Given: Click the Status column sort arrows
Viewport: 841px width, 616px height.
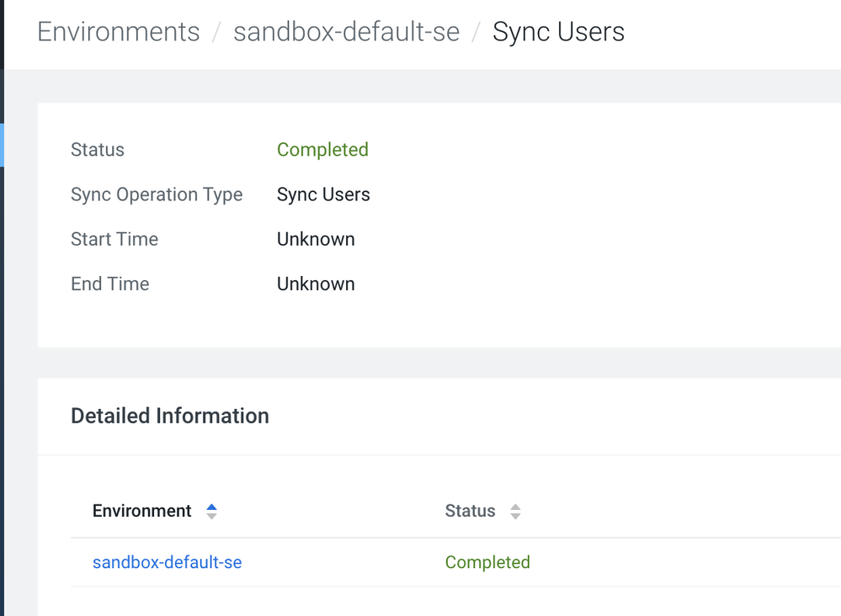Looking at the screenshot, I should (x=515, y=511).
